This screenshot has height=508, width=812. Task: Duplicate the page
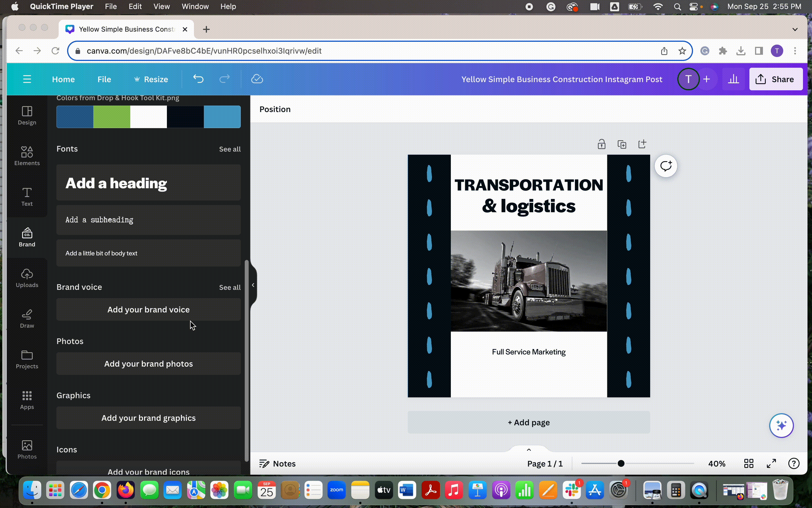pyautogui.click(x=622, y=144)
